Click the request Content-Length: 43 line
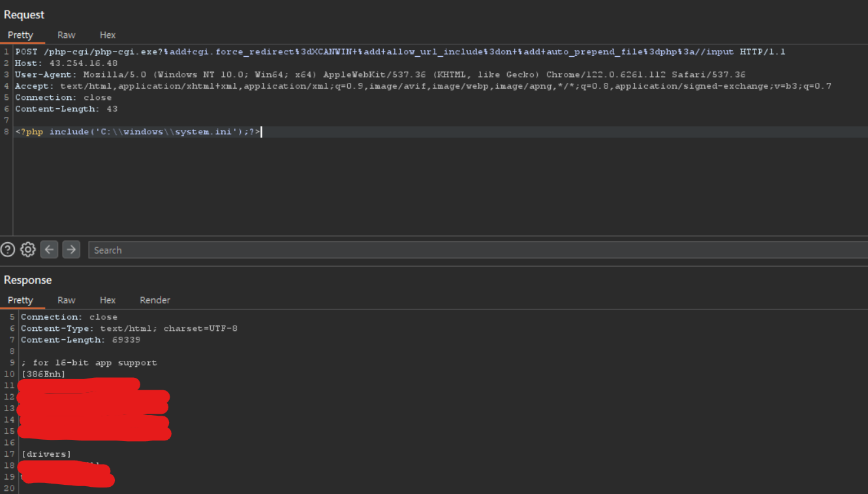This screenshot has height=494, width=868. pos(67,109)
